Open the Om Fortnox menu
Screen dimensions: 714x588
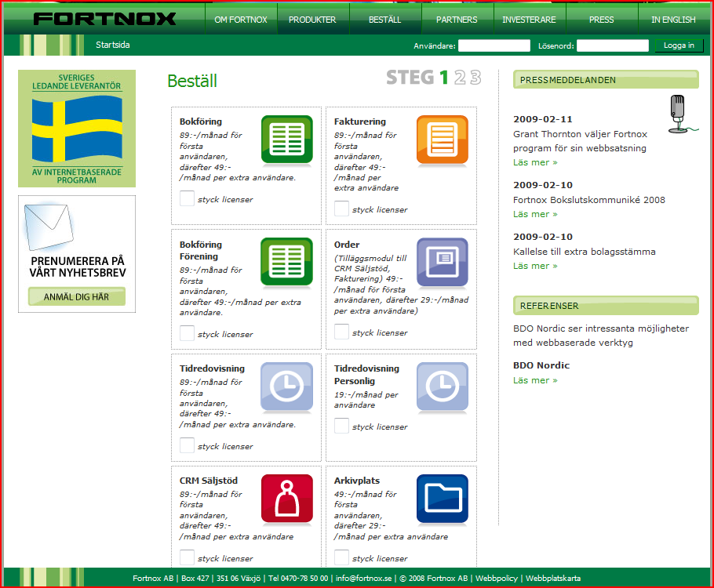[241, 20]
